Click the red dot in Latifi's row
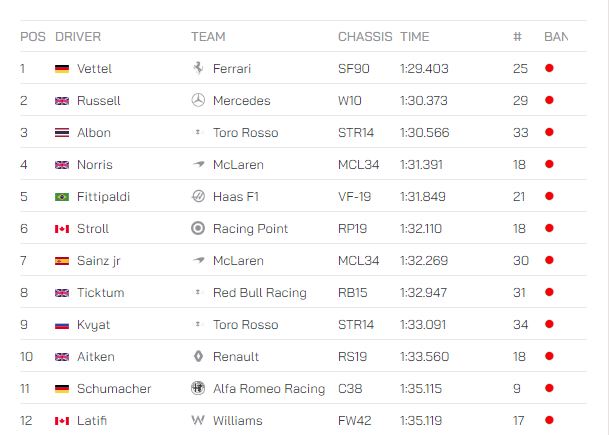Screen dimensions: 609x435 [x=549, y=420]
